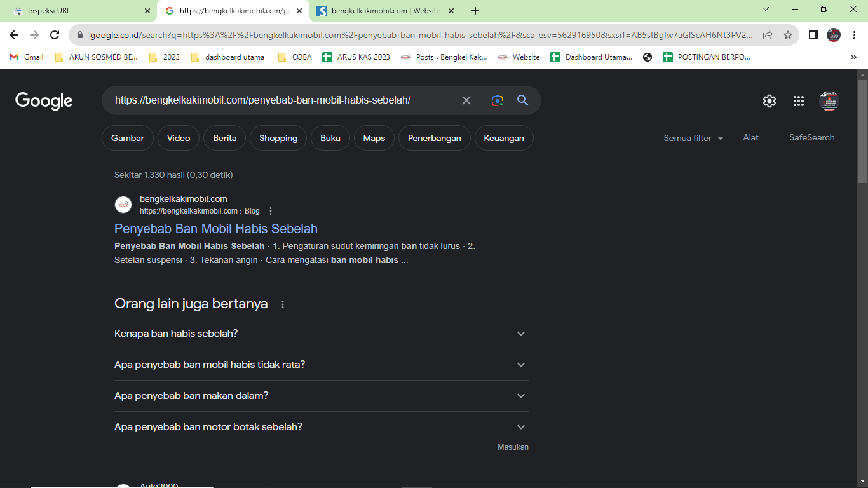Viewport: 868px width, 488px height.
Task: Close the 'Inspeksi URL' tab
Action: pyautogui.click(x=147, y=11)
